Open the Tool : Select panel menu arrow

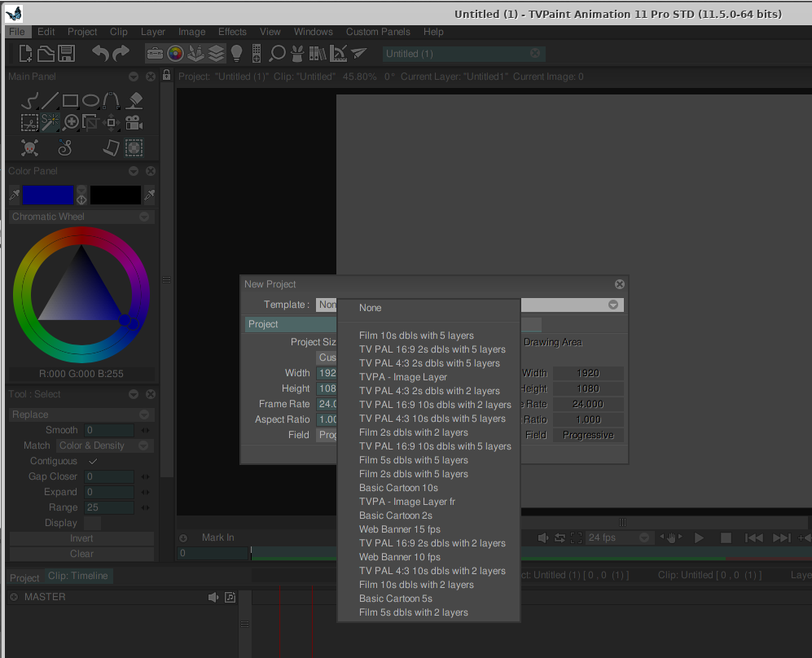134,394
